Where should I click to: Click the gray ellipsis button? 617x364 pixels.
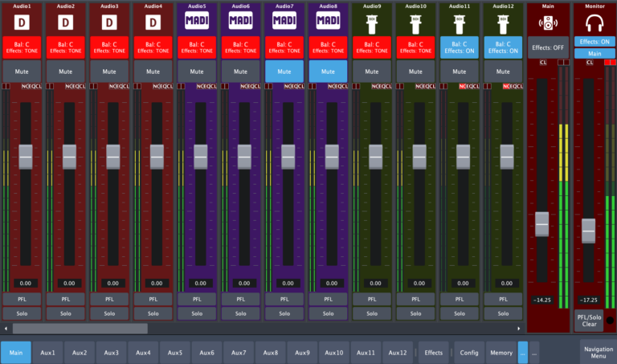coord(534,353)
